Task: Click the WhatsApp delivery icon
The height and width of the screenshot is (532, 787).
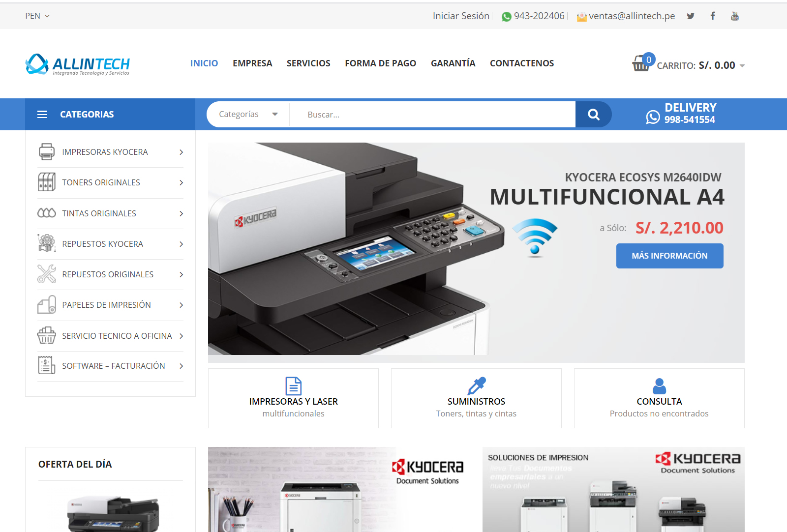Action: click(653, 117)
